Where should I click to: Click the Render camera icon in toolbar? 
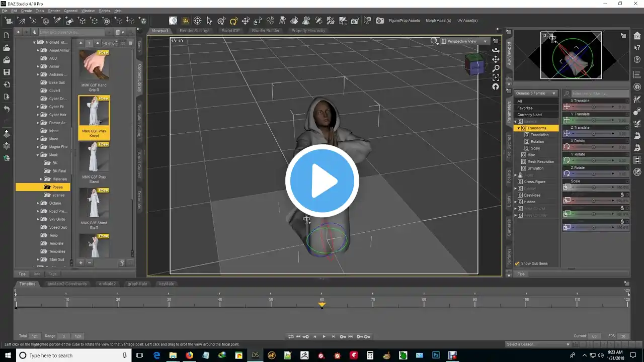coord(380,21)
